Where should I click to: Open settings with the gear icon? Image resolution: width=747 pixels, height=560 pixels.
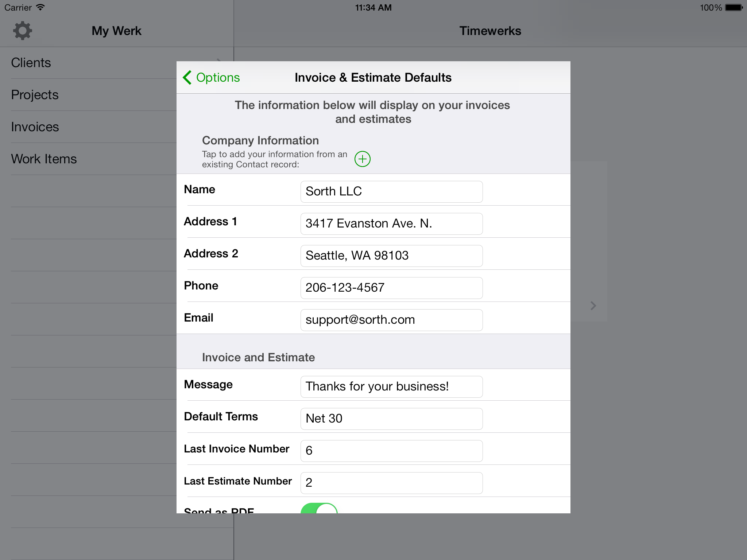pyautogui.click(x=23, y=31)
